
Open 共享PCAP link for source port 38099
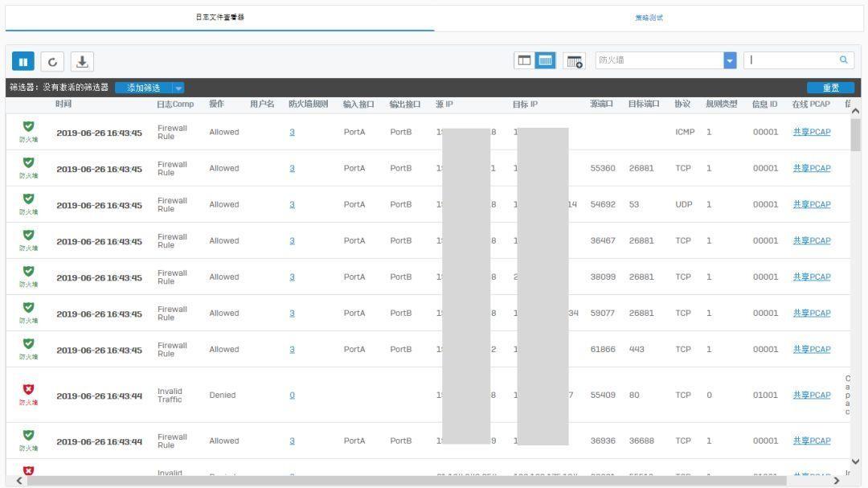point(812,277)
